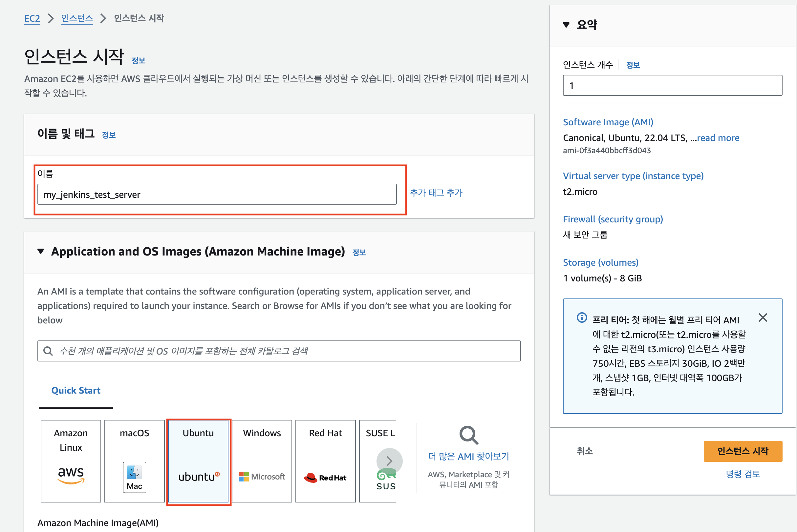This screenshot has width=797, height=532.
Task: Open the browse more AMIs magnifier icon
Action: 469,435
